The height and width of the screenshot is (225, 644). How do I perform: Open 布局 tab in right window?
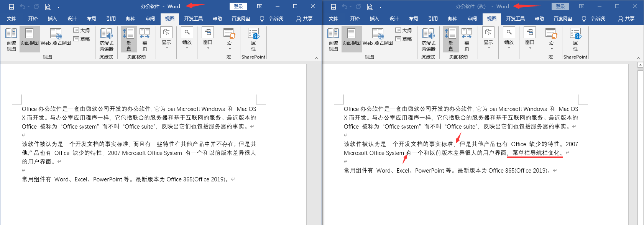pos(413,18)
